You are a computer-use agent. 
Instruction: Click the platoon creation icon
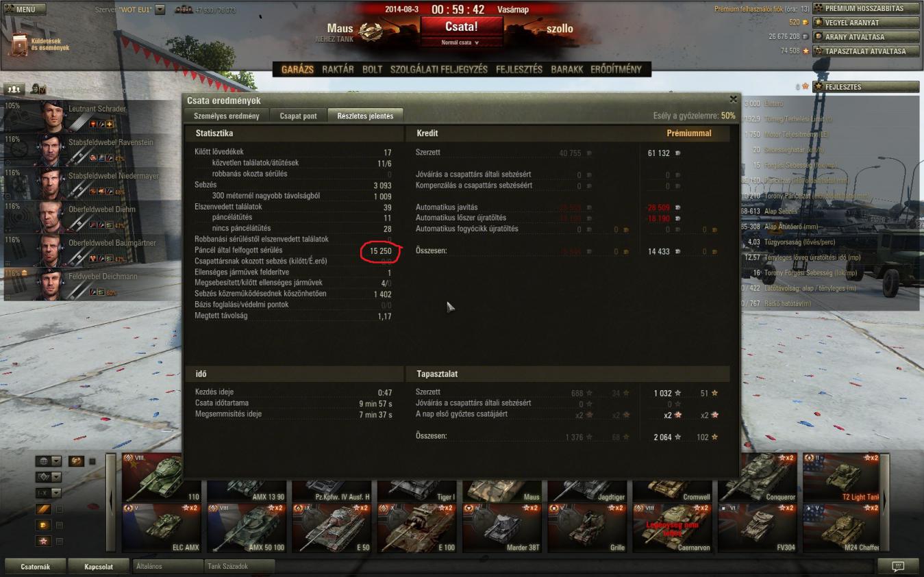14,89
